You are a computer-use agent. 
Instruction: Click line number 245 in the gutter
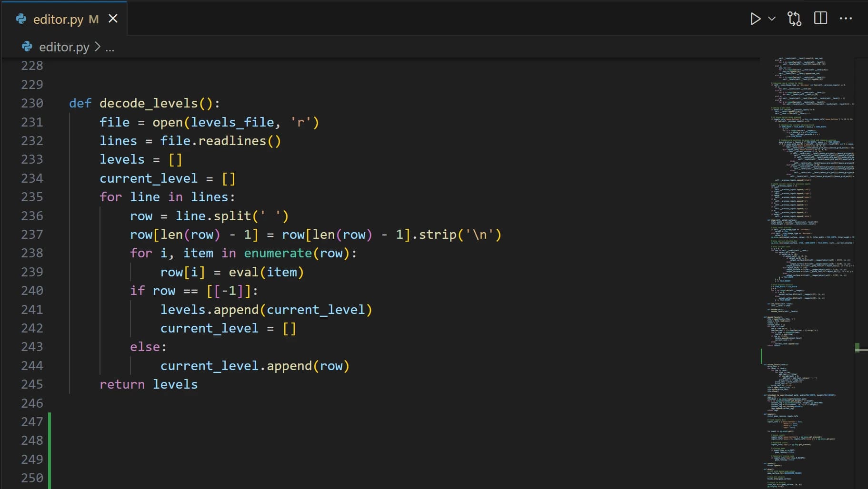pyautogui.click(x=32, y=384)
